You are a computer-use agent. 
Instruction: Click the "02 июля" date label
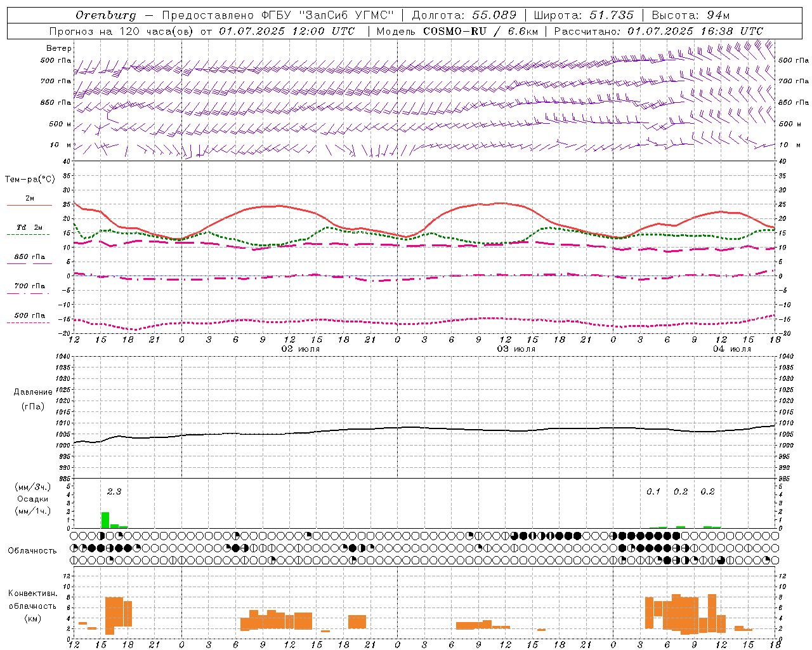pos(301,349)
